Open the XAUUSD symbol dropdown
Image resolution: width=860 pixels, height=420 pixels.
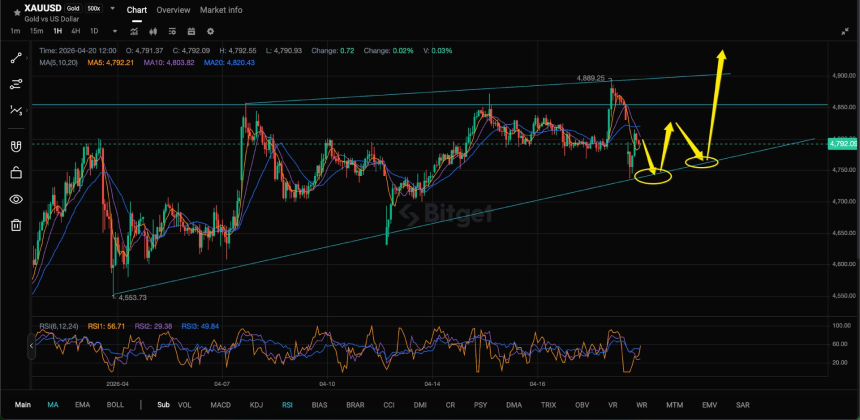point(112,9)
